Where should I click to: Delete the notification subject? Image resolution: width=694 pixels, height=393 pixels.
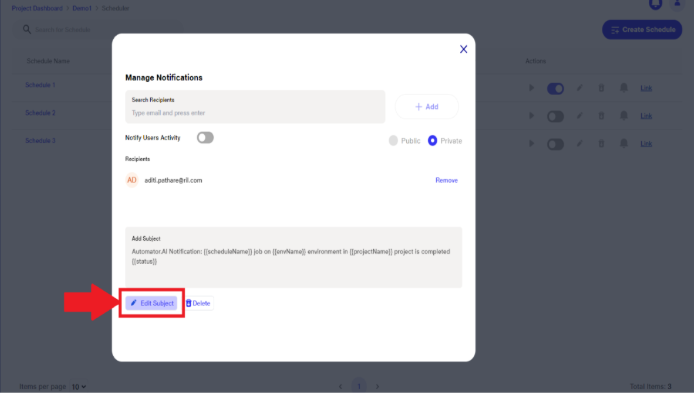[198, 303]
